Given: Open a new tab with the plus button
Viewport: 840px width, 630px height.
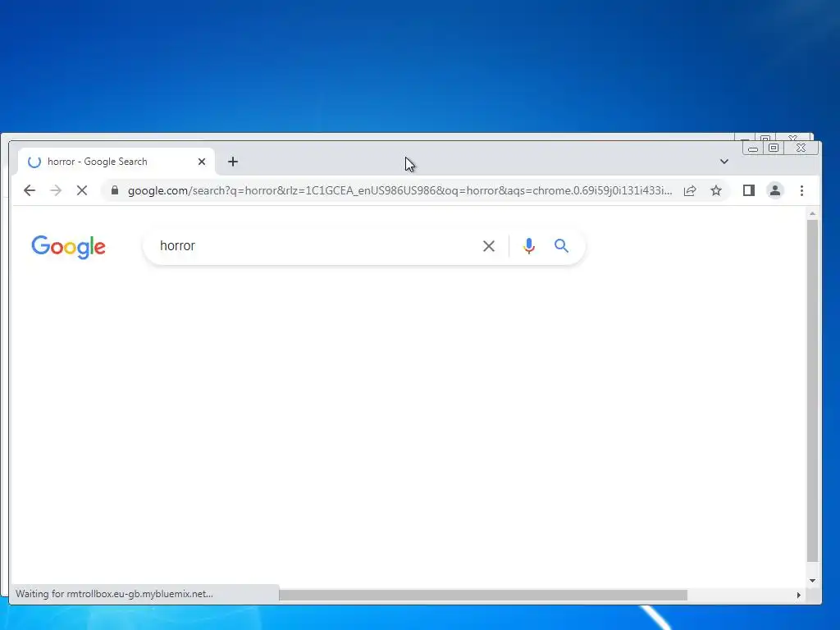Looking at the screenshot, I should pos(233,162).
